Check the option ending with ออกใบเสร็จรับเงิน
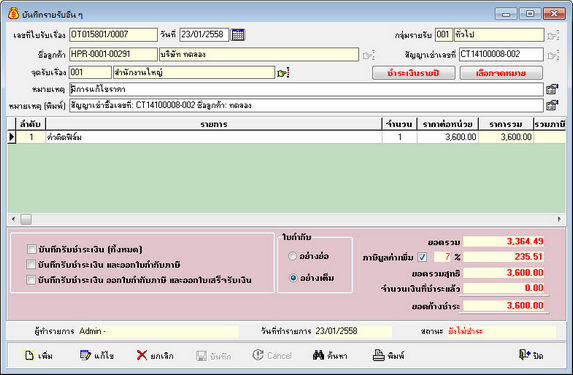 (x=31, y=280)
